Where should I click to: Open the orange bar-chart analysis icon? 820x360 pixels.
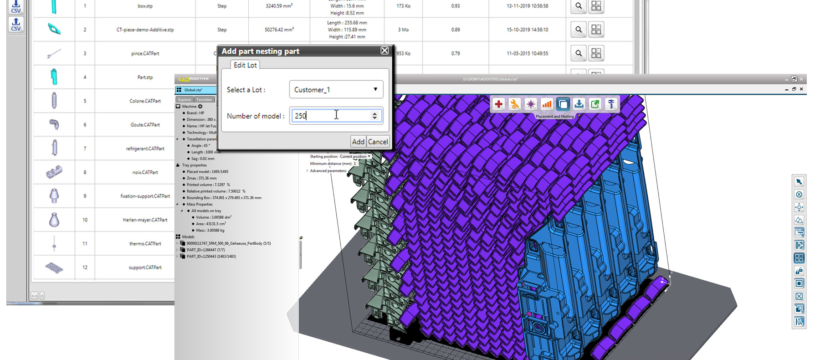[546, 104]
